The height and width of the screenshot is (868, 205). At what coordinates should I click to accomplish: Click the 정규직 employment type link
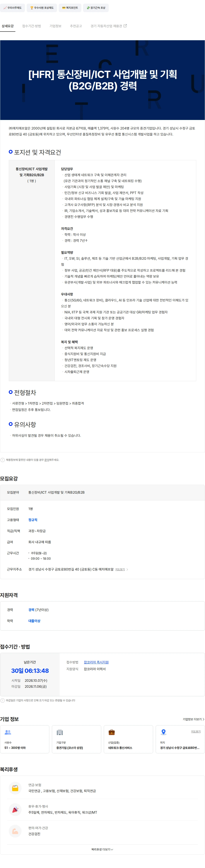click(x=33, y=520)
